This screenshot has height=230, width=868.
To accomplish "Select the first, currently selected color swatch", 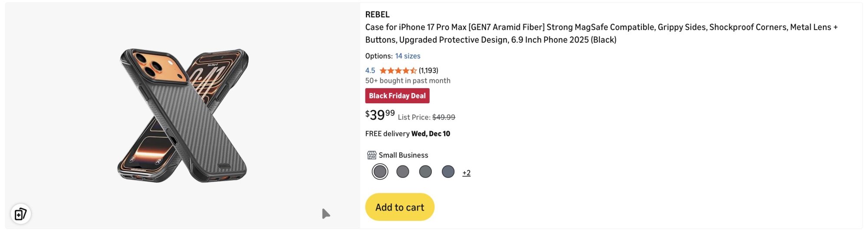I will [x=380, y=172].
